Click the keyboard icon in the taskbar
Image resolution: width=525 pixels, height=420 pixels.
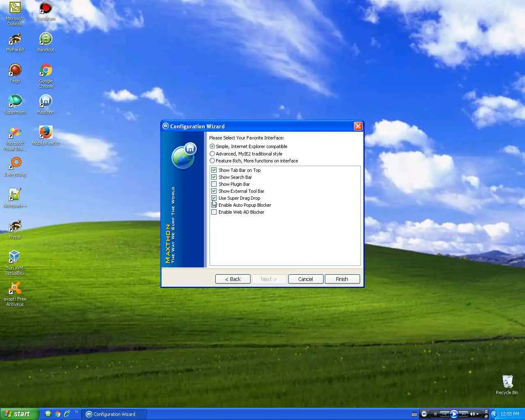[414, 414]
